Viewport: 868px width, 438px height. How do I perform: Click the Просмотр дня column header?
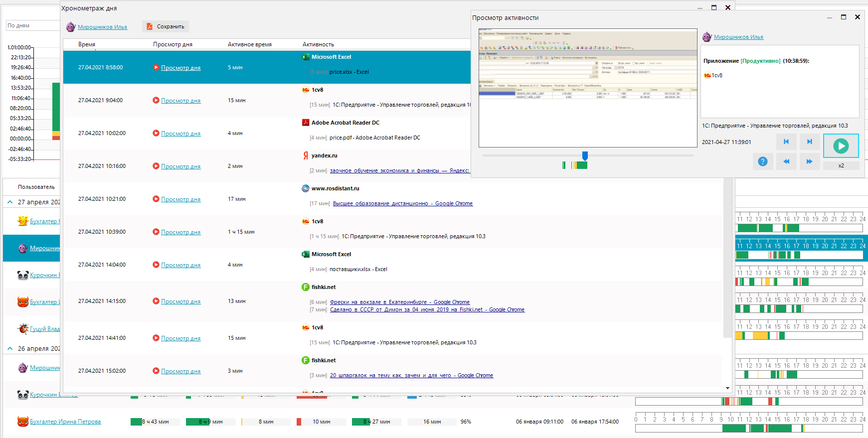(x=173, y=44)
